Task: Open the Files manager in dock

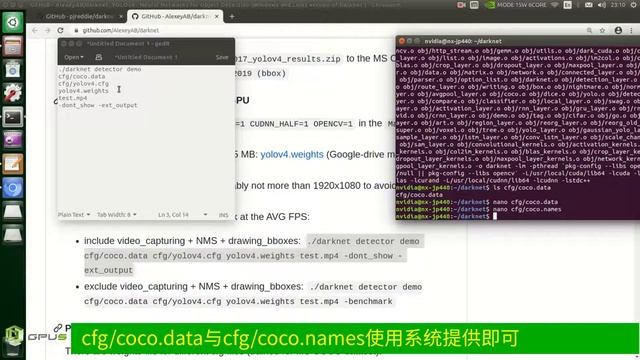Action: (x=13, y=46)
